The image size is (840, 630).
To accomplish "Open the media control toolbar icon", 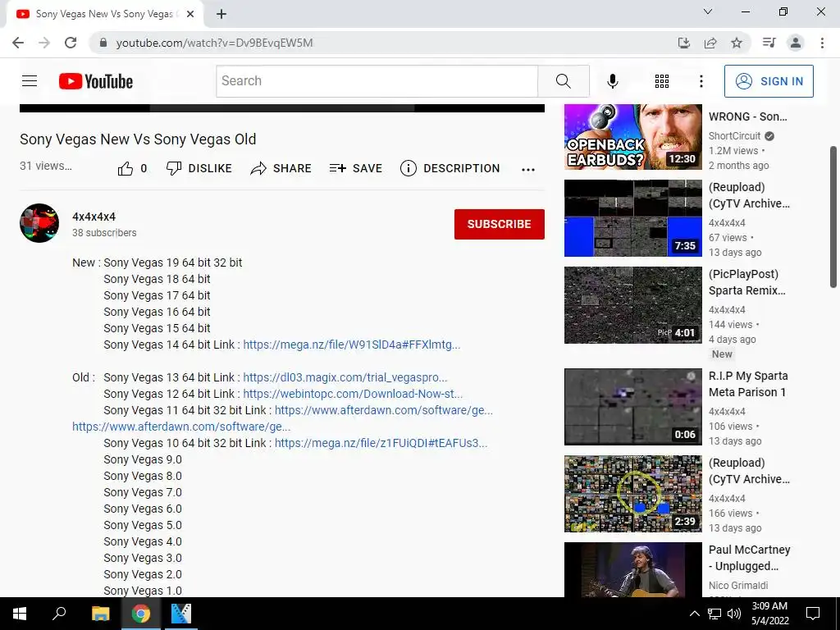I will pos(769,43).
